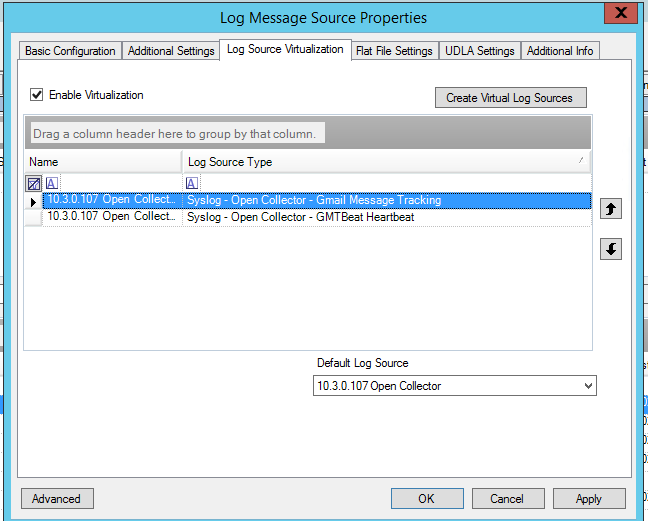Viewport: 648px width, 522px height.
Task: Click the Name column filter operator icon
Action: tap(52, 183)
